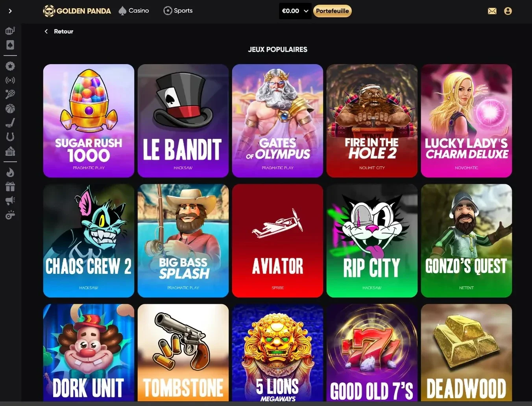Open the gift box promotions icon
The width and height of the screenshot is (532, 406).
[10, 186]
